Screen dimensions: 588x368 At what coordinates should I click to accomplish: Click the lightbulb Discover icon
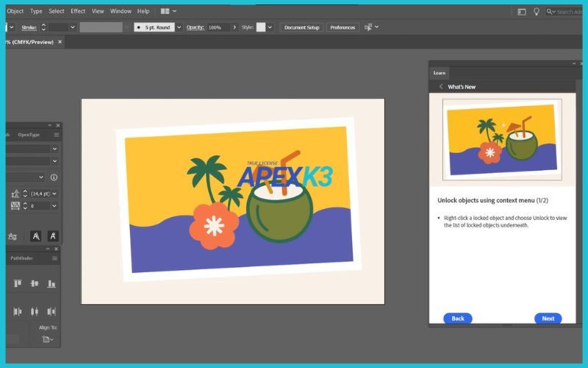[x=537, y=12]
